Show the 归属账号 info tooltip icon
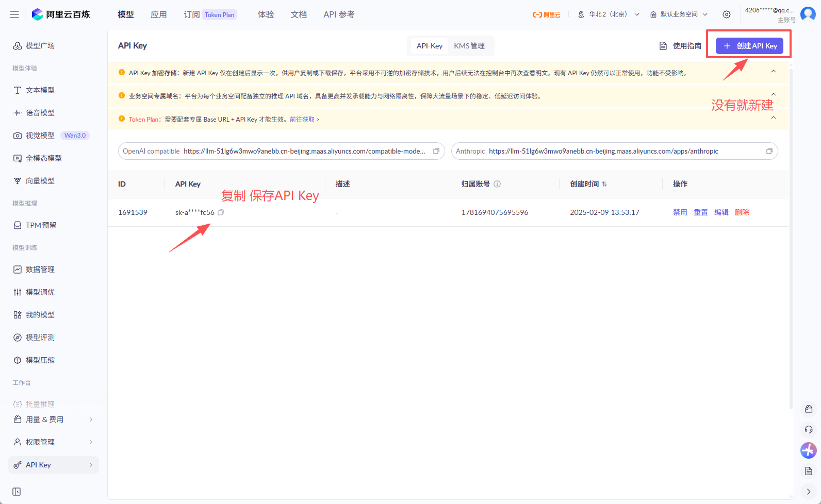The image size is (821, 504). pos(497,184)
